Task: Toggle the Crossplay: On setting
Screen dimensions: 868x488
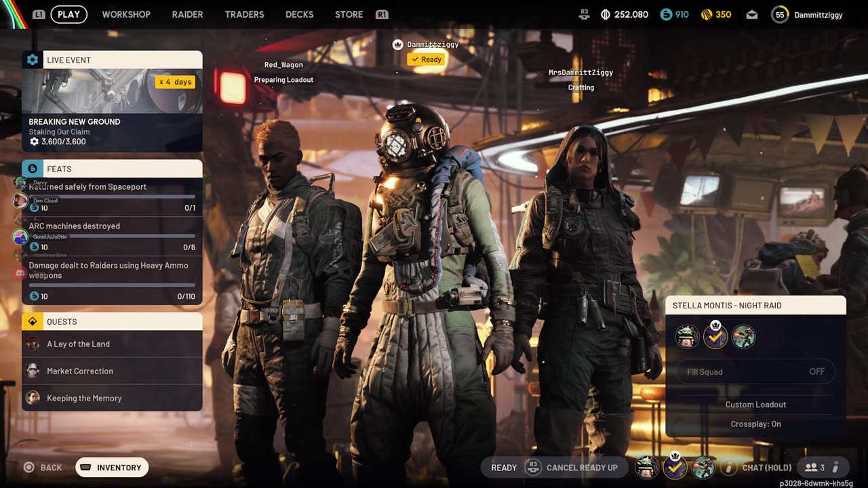Action: pos(755,424)
